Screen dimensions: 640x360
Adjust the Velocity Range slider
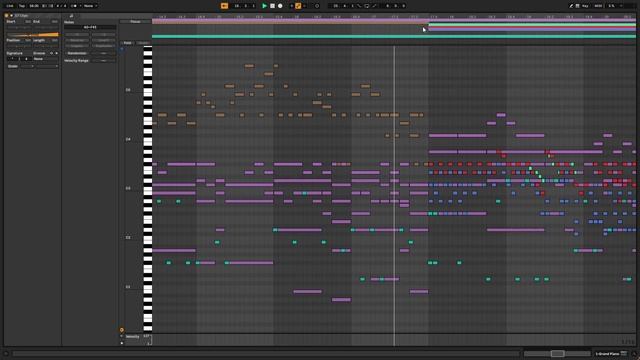point(103,60)
